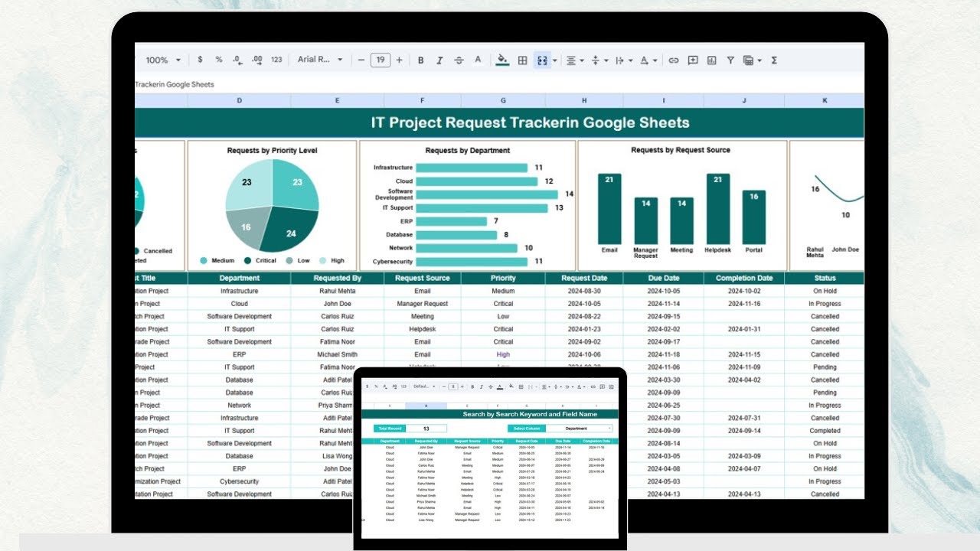Toggle italic formatting

(x=439, y=60)
